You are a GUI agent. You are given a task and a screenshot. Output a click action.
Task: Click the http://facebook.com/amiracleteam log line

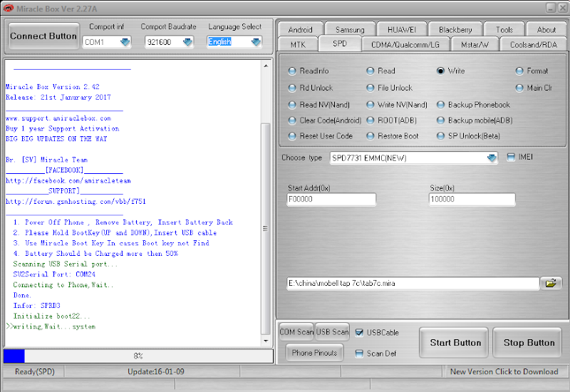(68, 181)
